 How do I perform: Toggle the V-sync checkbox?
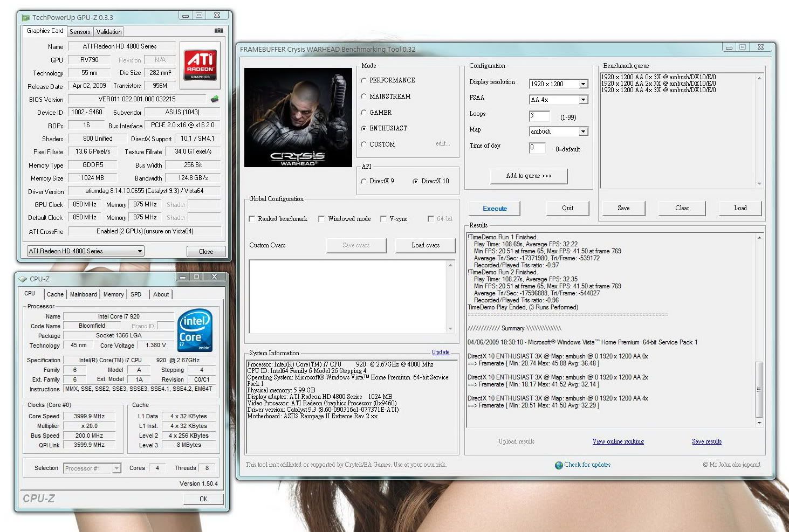click(x=383, y=219)
